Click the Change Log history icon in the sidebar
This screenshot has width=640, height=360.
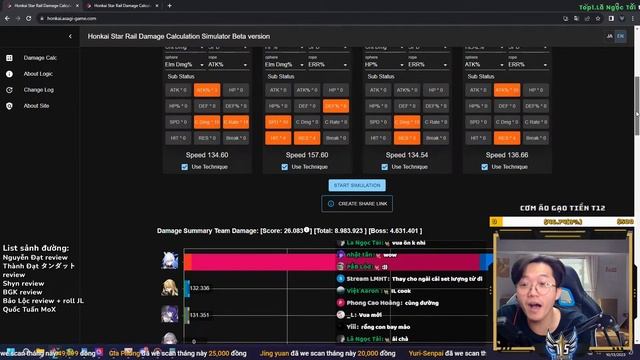click(x=9, y=90)
